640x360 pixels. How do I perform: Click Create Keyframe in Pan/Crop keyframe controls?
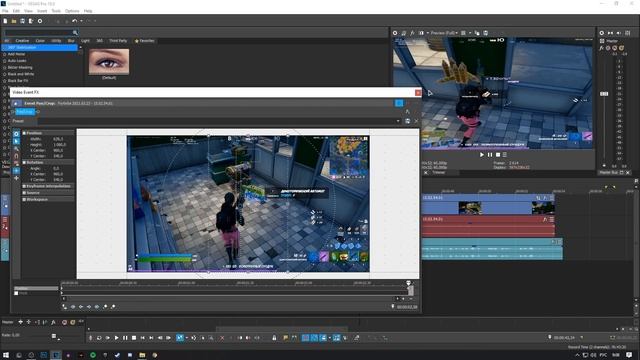105,307
